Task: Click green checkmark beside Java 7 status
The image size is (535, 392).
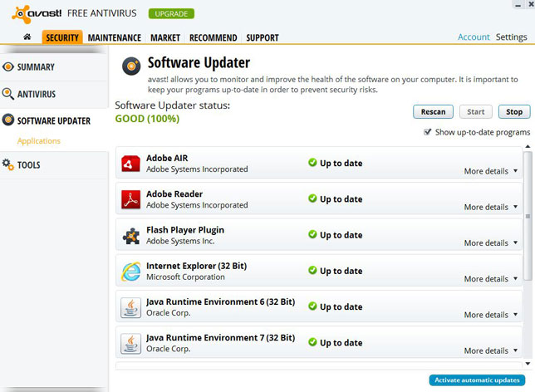Action: 312,342
